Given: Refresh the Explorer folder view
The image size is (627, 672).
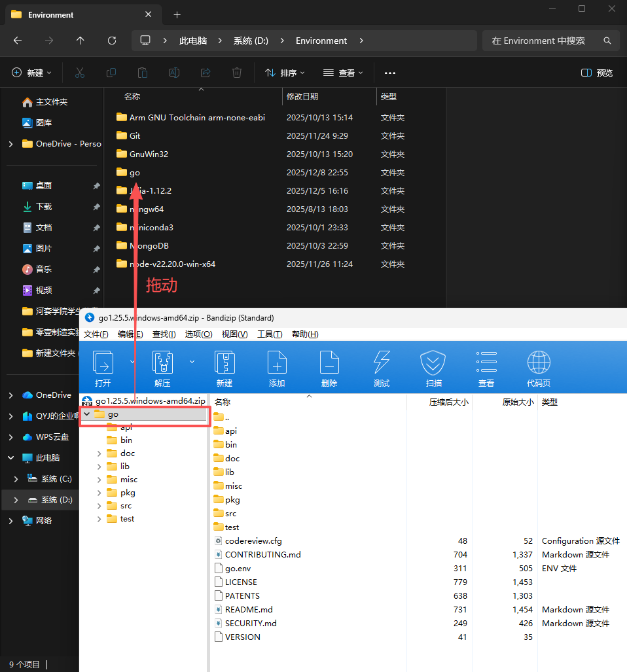Looking at the screenshot, I should (112, 41).
